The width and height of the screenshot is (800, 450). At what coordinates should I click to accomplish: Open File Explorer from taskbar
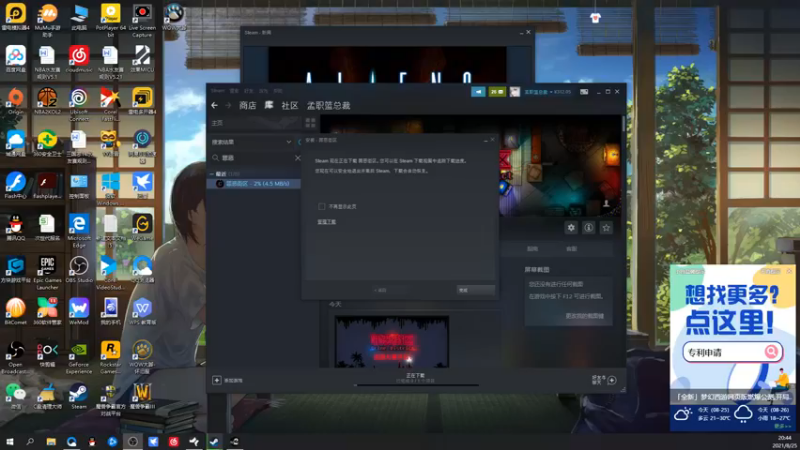pyautogui.click(x=51, y=441)
